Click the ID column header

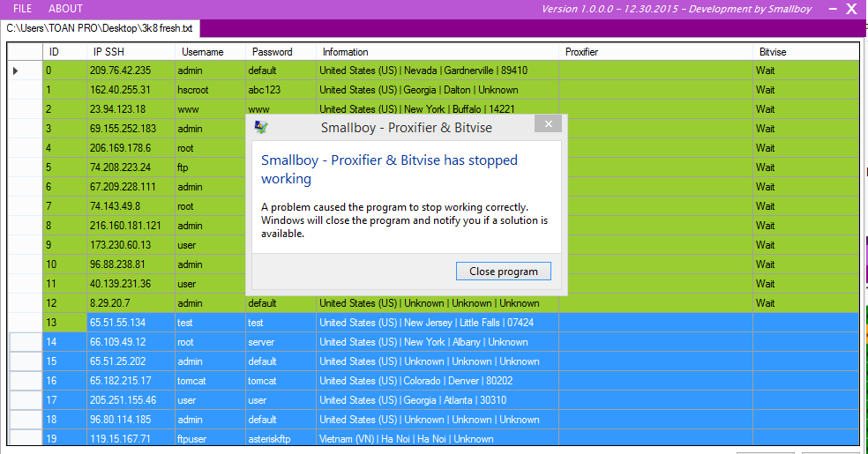(64, 52)
